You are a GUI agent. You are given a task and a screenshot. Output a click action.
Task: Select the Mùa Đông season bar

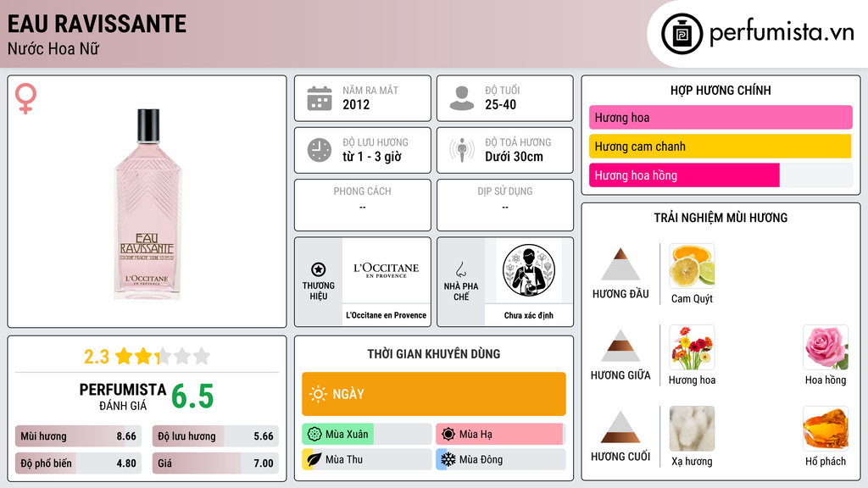[x=501, y=459]
